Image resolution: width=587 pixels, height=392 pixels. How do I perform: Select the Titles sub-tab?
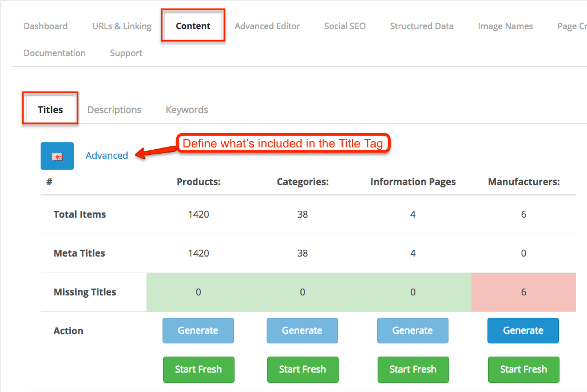pos(50,110)
